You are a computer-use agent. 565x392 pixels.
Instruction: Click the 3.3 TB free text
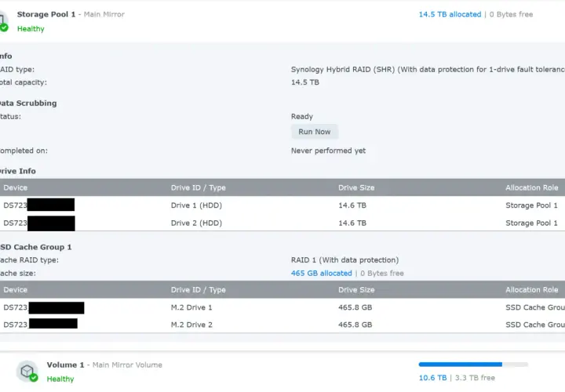tap(475, 378)
